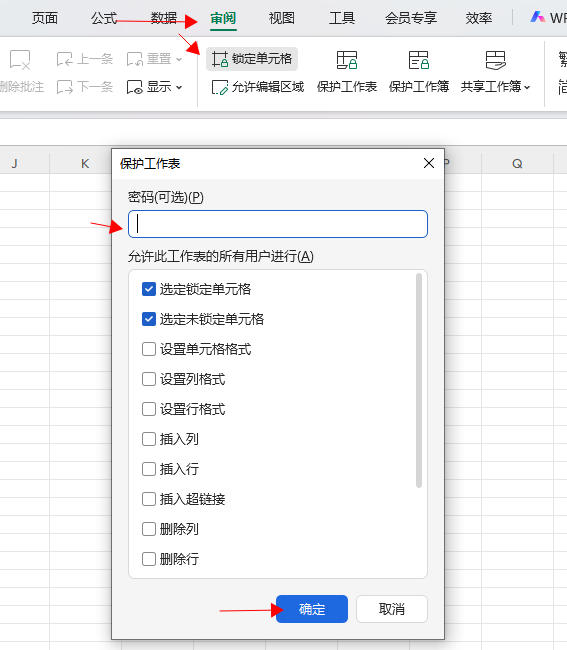
Task: Click the permissions list scrollbar
Action: [x=419, y=380]
